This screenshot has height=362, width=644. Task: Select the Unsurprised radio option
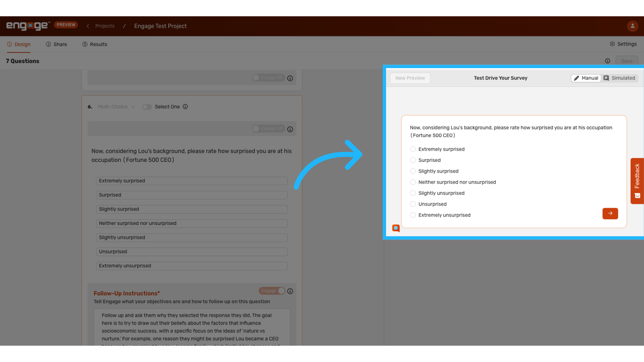[x=413, y=204]
